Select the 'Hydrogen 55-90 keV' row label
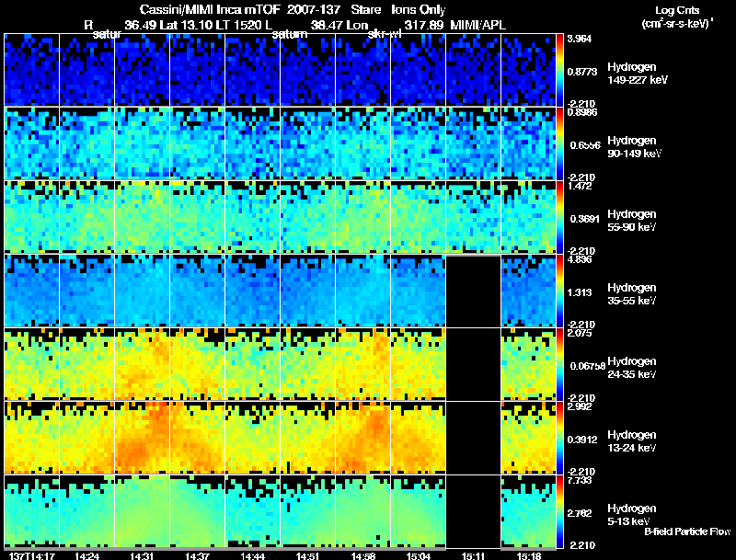 (632, 221)
